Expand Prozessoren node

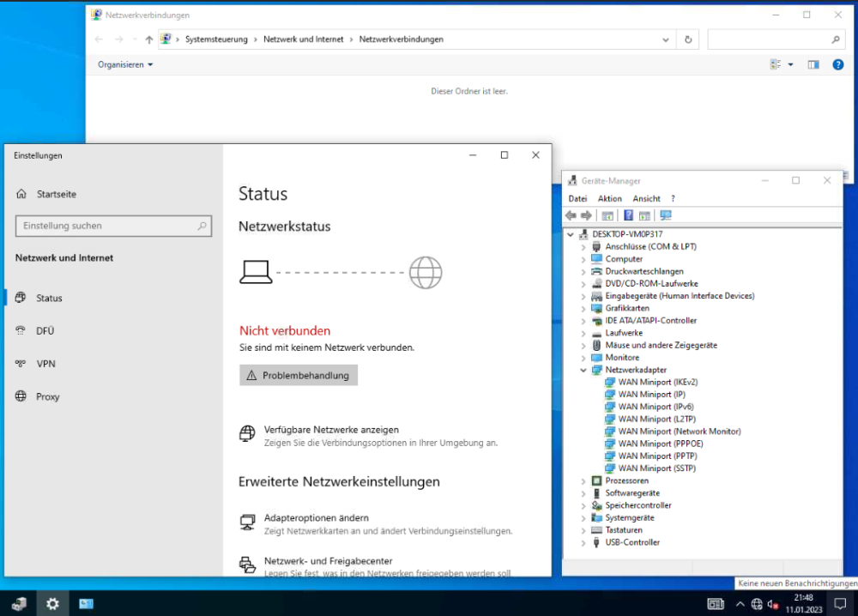click(583, 481)
